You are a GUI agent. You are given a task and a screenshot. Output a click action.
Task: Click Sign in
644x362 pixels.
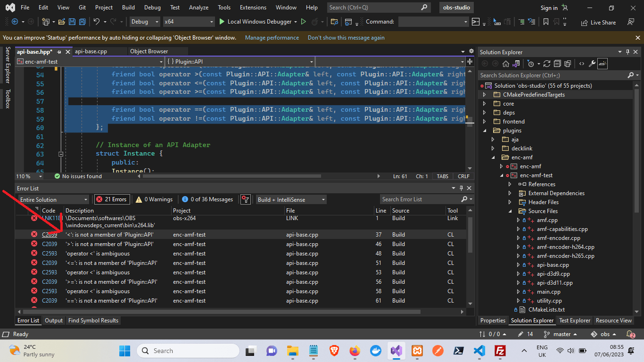549,8
